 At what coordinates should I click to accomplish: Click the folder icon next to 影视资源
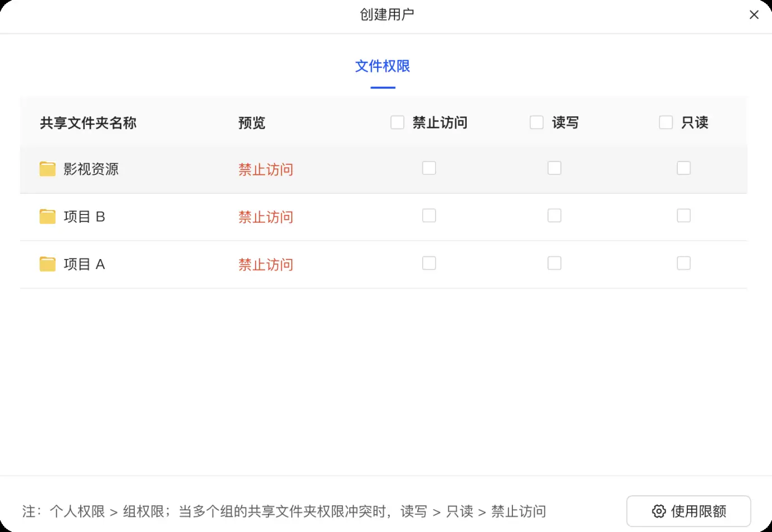tap(47, 168)
